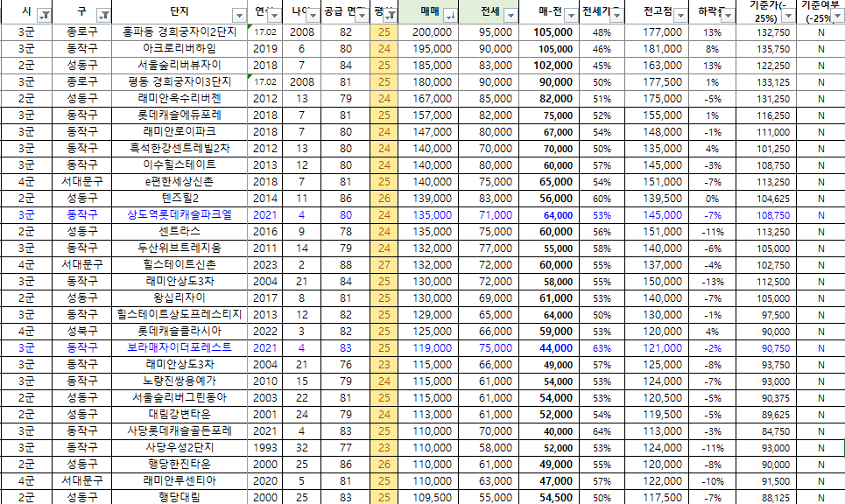Click the 전세가율 value 64%

click(x=602, y=432)
